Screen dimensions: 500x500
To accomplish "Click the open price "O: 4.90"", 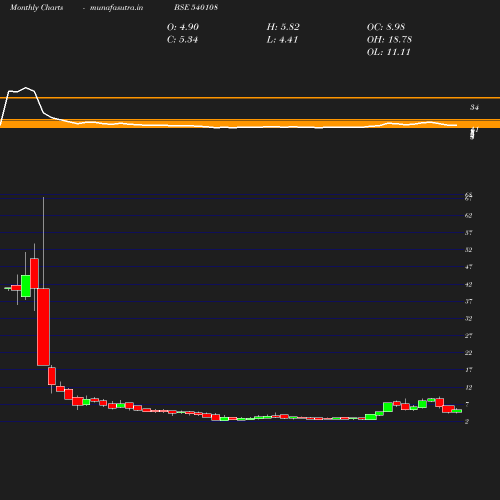I will [x=183, y=27].
